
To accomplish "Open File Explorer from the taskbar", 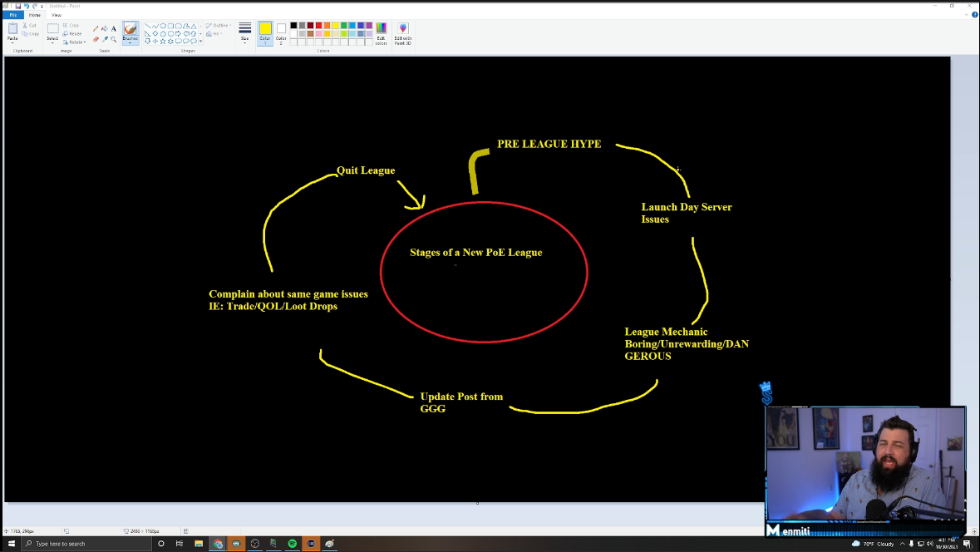I will click(199, 543).
